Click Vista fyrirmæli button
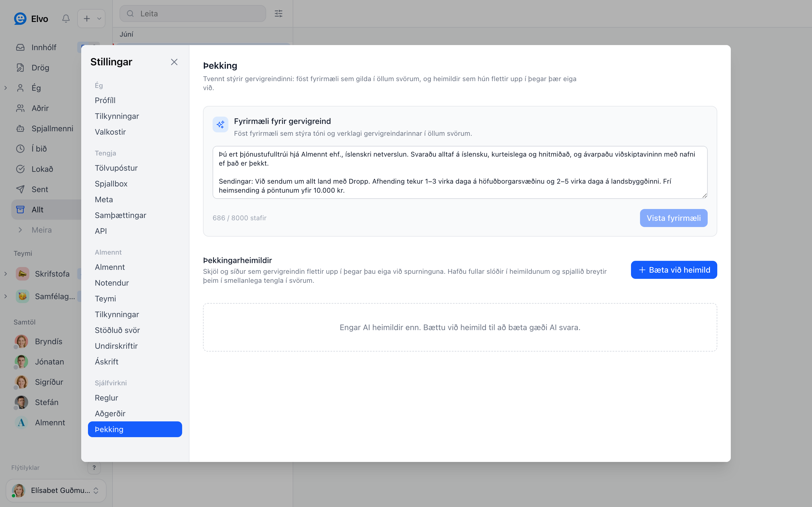This screenshot has width=812, height=507. (673, 218)
